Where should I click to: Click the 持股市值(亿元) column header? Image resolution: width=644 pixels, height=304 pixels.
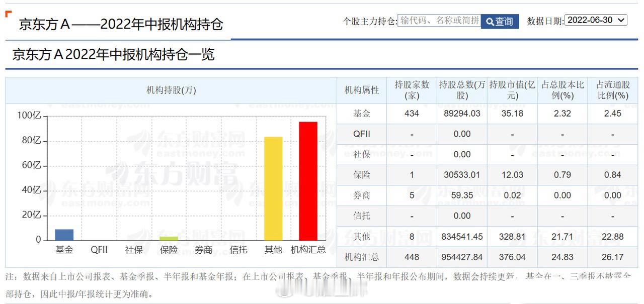512,90
